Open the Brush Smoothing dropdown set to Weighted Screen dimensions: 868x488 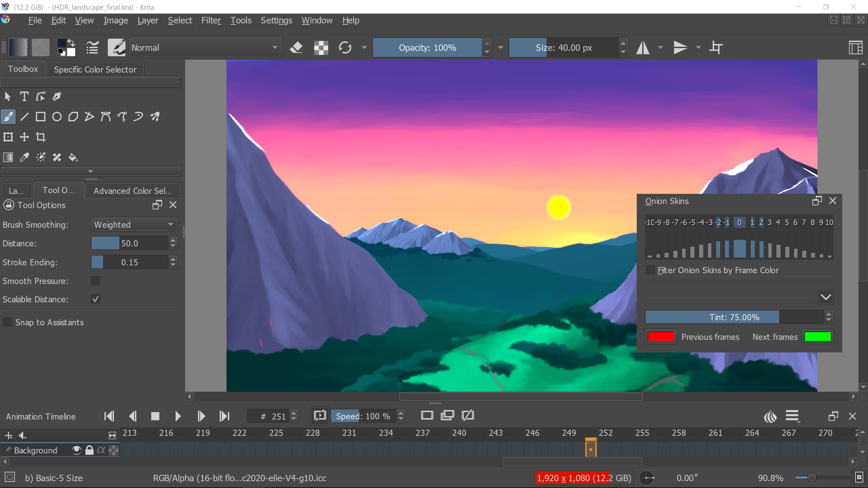point(134,224)
